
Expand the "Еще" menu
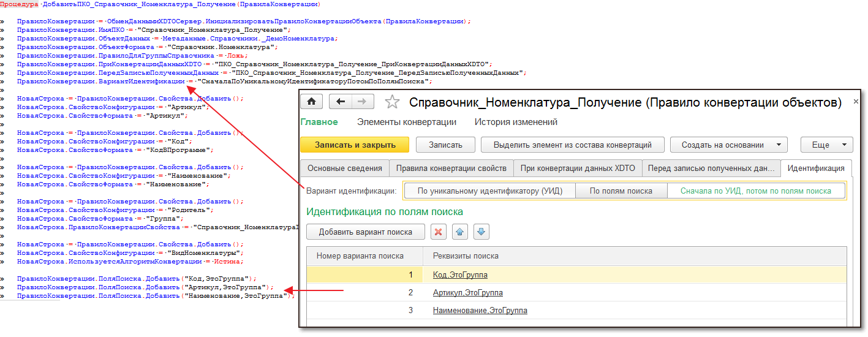(826, 145)
